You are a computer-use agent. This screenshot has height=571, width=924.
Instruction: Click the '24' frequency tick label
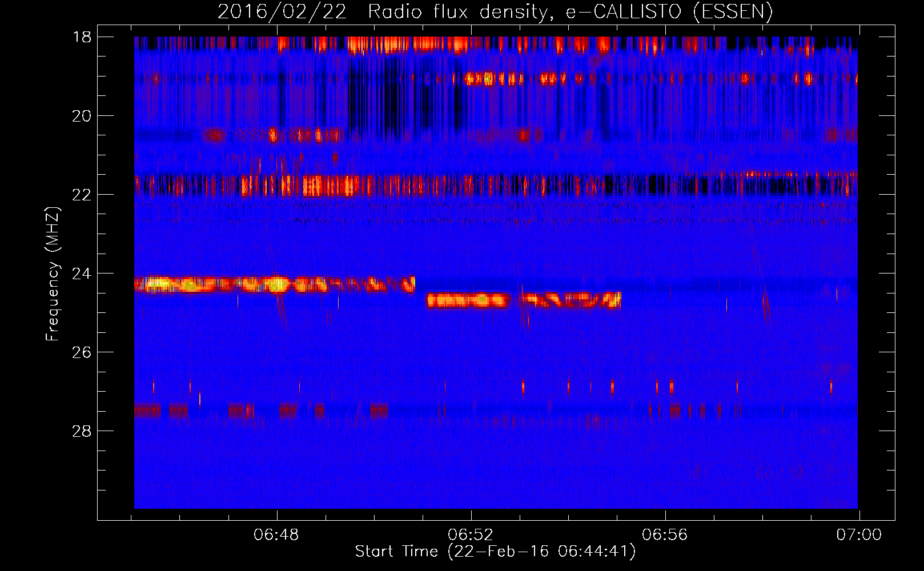[x=82, y=274]
